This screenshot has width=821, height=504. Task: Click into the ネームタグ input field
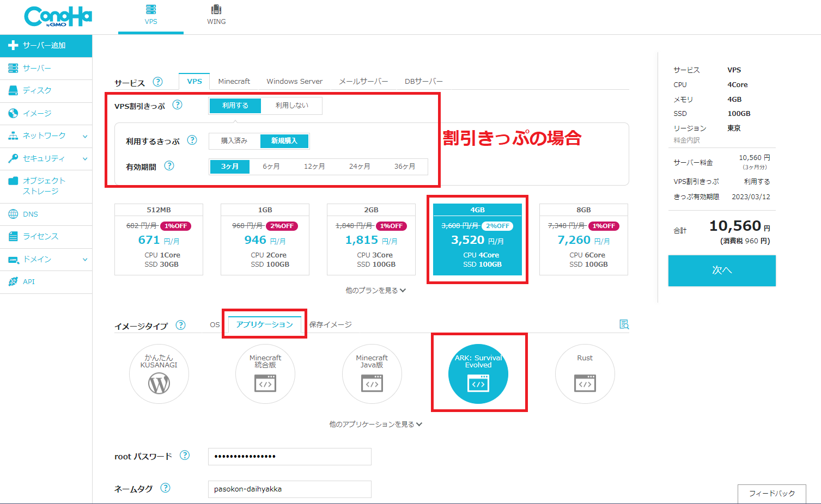(289, 489)
